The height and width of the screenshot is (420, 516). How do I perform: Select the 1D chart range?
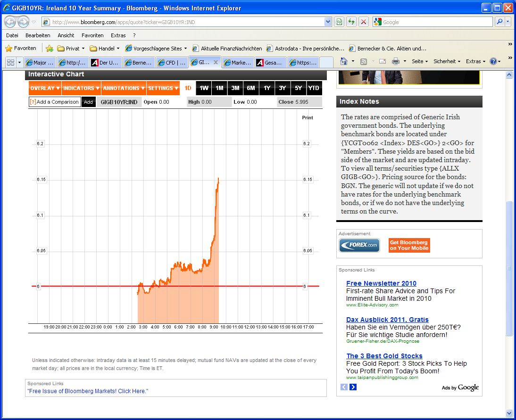[188, 88]
